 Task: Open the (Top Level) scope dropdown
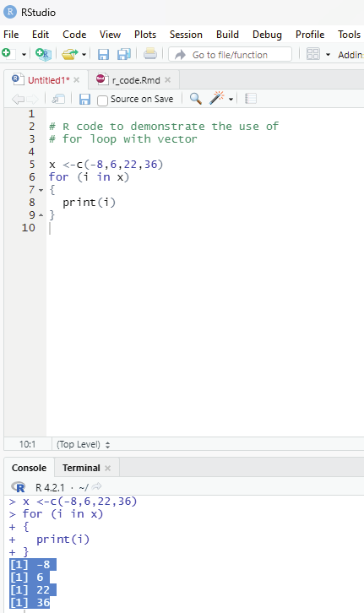tap(84, 444)
